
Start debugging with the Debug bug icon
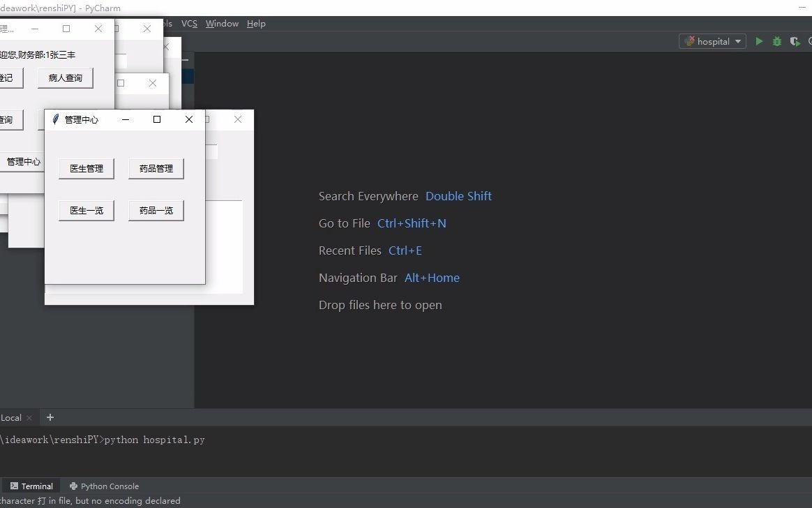coord(776,41)
